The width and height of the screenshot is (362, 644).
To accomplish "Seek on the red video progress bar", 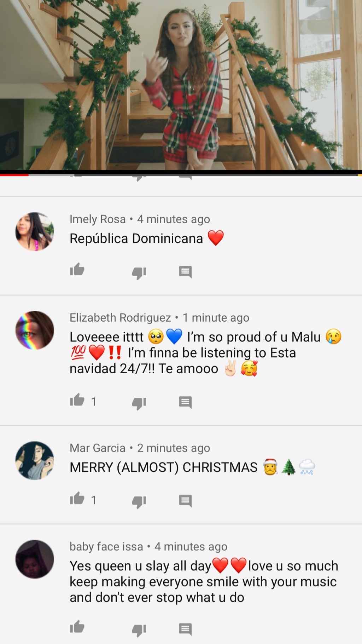I will click(x=181, y=174).
